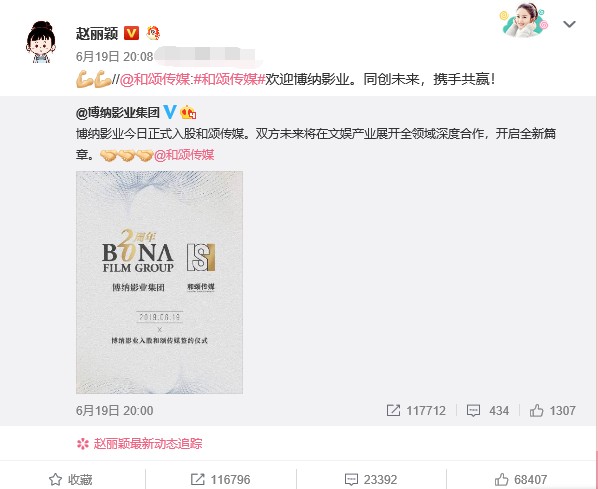Click the crown member icon beside 博纳影业集团
598x489 pixels.
tap(188, 112)
